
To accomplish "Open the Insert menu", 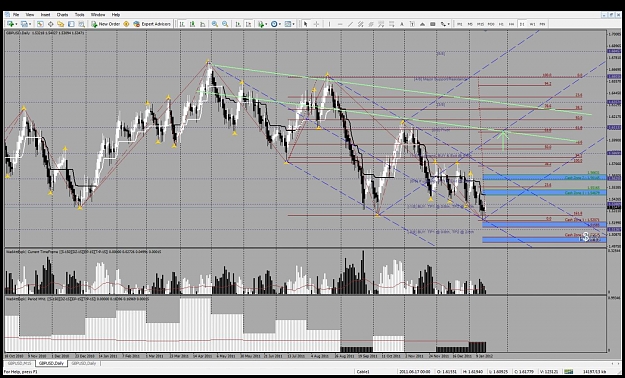I will (45, 15).
